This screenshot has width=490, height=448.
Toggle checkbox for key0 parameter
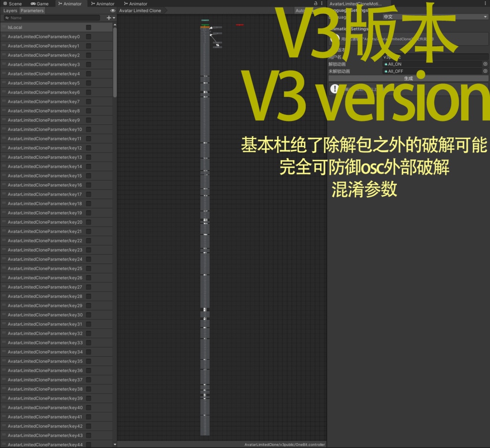pos(89,37)
